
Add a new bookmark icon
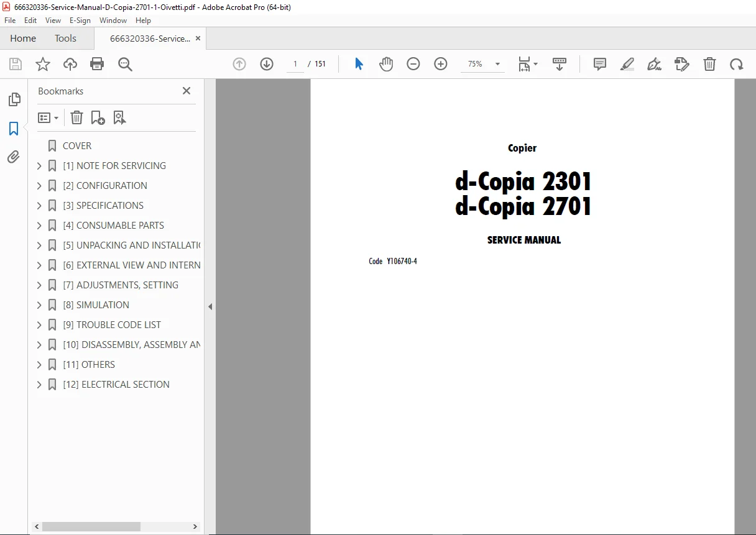pyautogui.click(x=98, y=117)
